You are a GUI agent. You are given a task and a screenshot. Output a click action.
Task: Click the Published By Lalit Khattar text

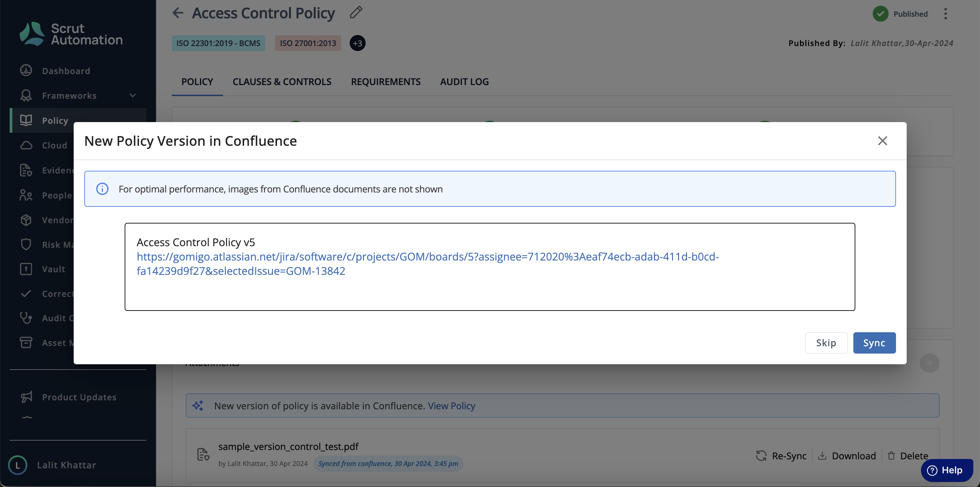point(871,43)
